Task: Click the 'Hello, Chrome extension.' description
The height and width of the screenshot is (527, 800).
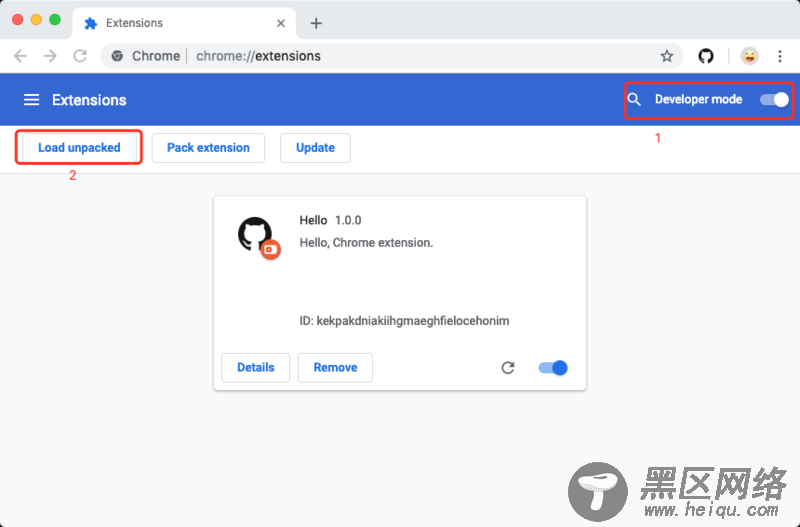Action: 366,243
